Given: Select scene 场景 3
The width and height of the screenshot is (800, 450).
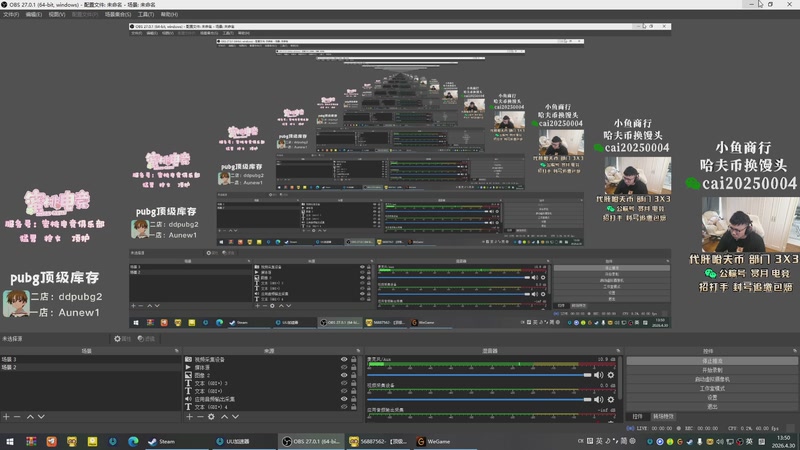Looking at the screenshot, I should pos(90,359).
